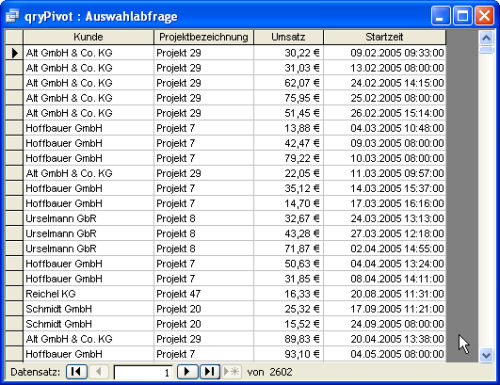
Task: Click the new record asterisk button
Action: 232,371
